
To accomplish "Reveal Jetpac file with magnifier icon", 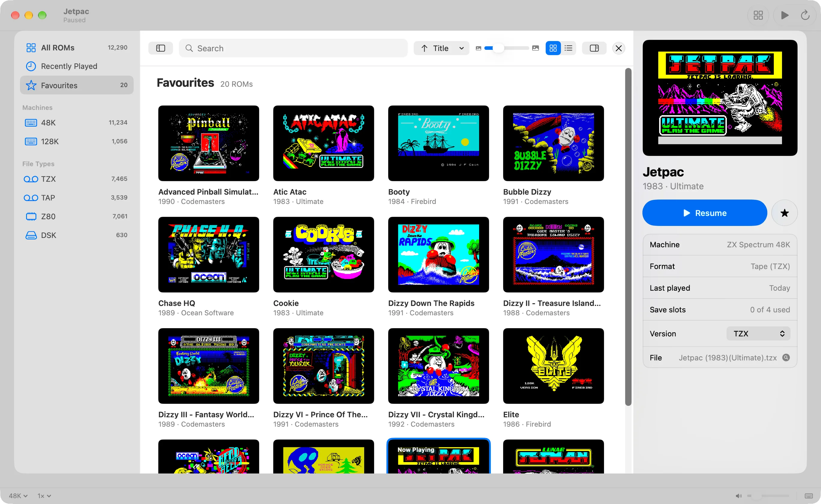I will click(x=786, y=357).
